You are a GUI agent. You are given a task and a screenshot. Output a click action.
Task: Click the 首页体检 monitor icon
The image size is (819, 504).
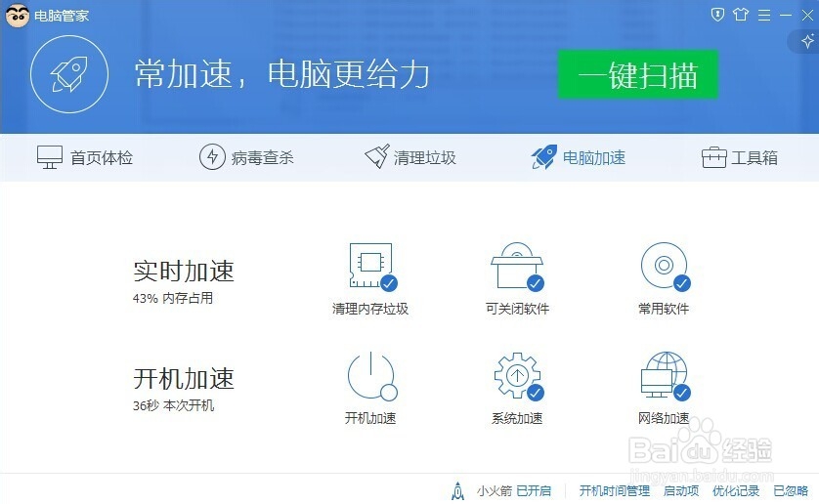point(50,157)
